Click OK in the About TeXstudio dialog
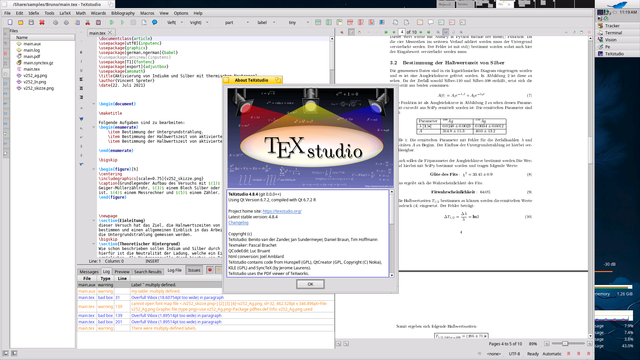Viewport: 640px width, 360px height. 310,284
